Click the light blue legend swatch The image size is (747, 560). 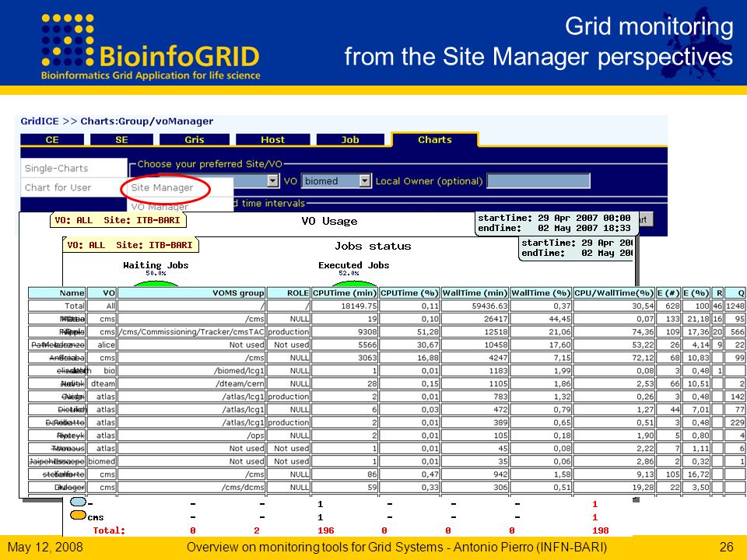point(78,502)
